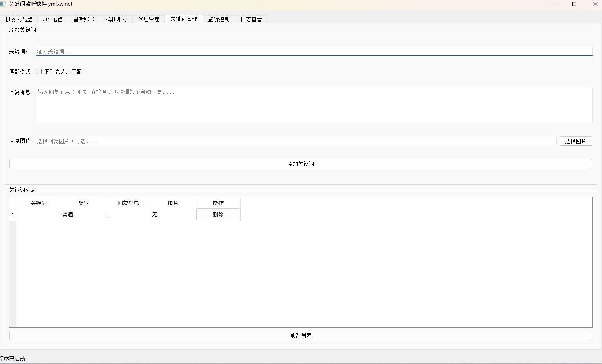The width and height of the screenshot is (602, 364).
Task: Click the 关键词 input field
Action: 314,51
